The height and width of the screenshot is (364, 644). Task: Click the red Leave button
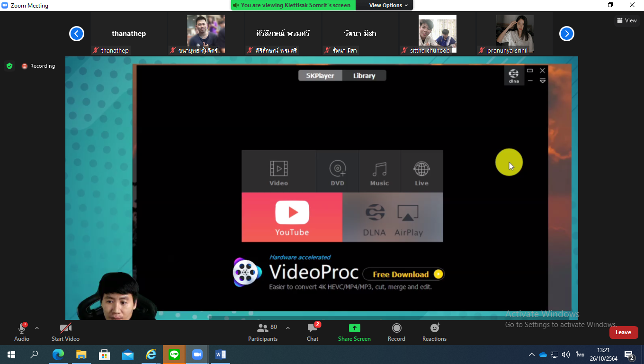pos(624,332)
